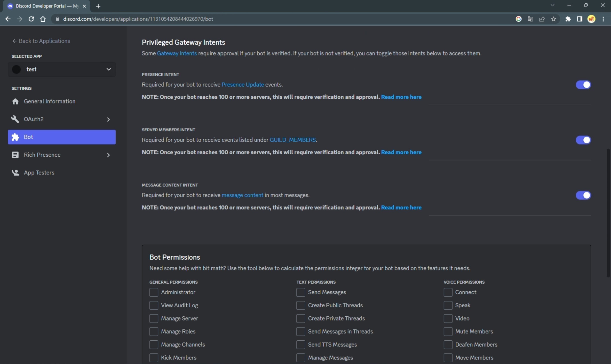Open the translate page icon
This screenshot has width=611, height=364.
tap(530, 19)
